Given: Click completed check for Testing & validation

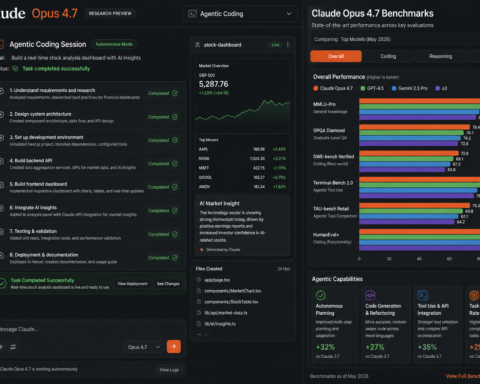Looking at the screenshot, I should [x=175, y=234].
